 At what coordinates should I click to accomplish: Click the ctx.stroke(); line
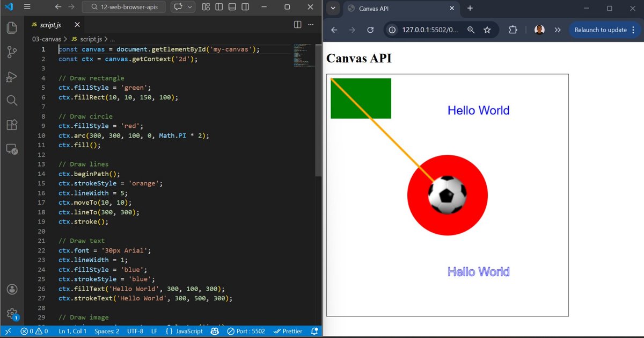[x=83, y=221]
